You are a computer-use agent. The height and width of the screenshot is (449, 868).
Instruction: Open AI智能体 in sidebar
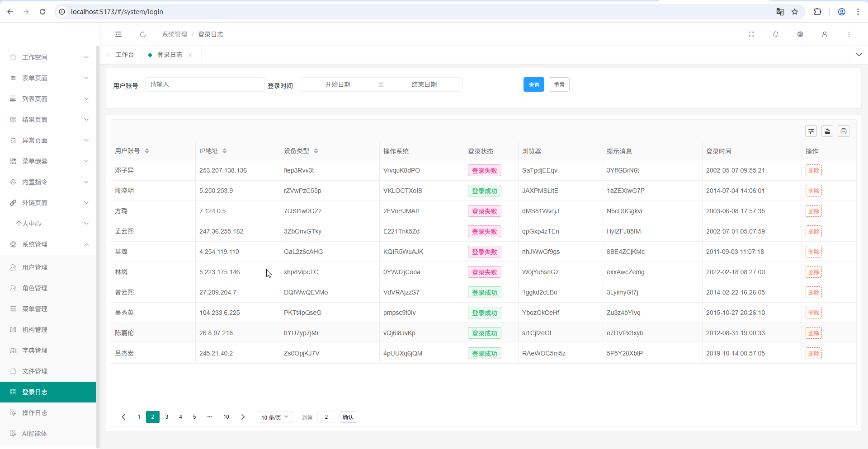coord(48,434)
